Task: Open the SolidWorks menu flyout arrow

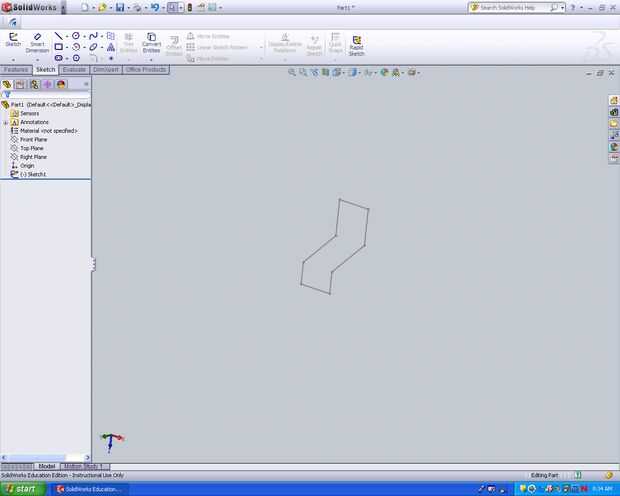Action: click(63, 8)
